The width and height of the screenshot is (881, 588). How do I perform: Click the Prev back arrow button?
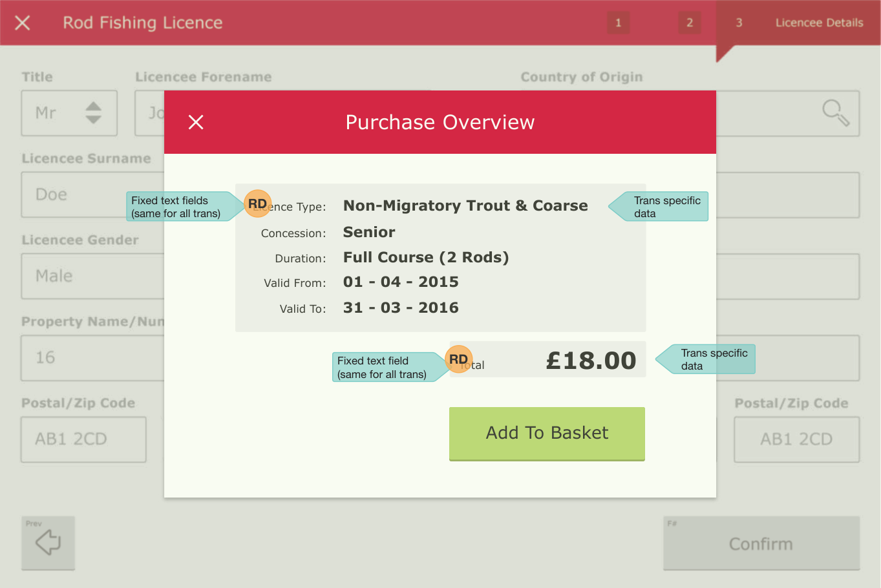point(48,543)
